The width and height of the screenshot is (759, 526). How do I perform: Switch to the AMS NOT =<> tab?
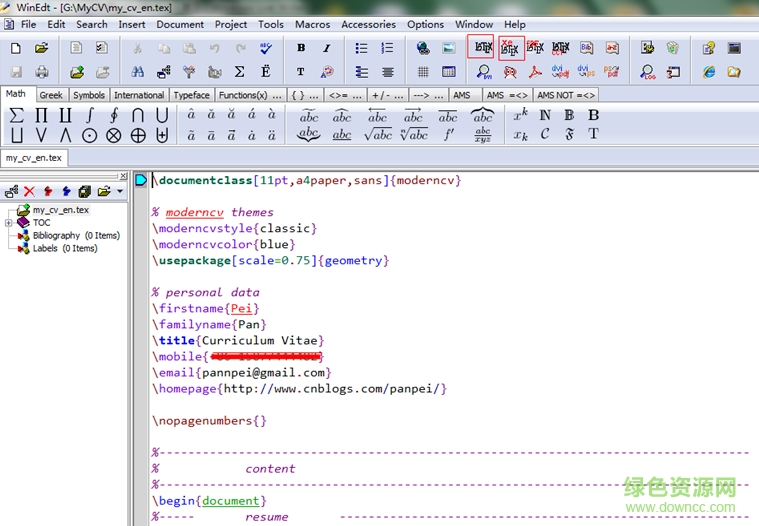point(566,96)
